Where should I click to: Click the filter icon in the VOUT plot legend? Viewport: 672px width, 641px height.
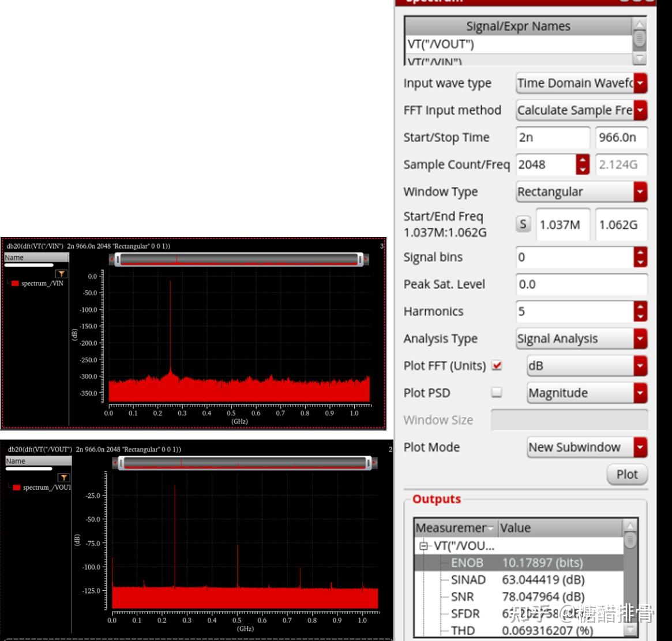(63, 477)
